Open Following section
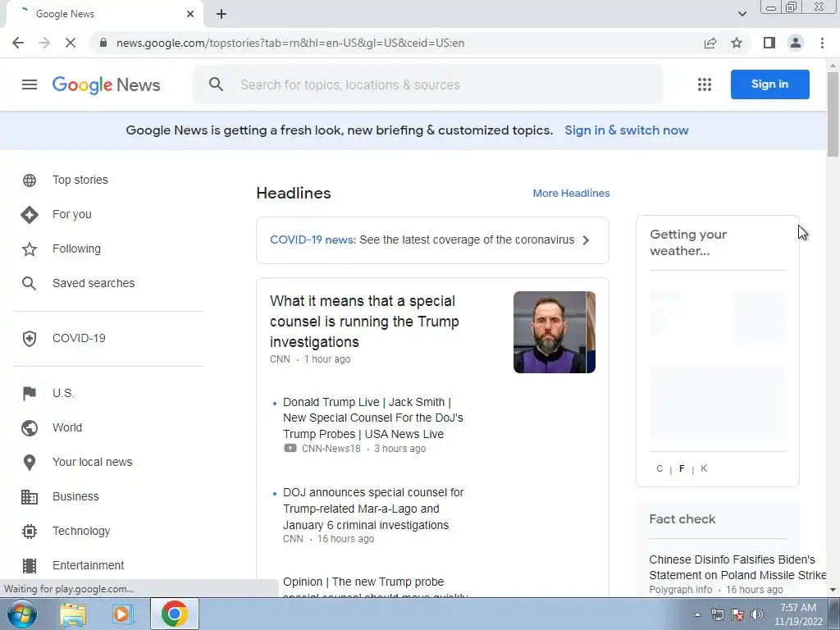The image size is (840, 630). pyautogui.click(x=76, y=249)
